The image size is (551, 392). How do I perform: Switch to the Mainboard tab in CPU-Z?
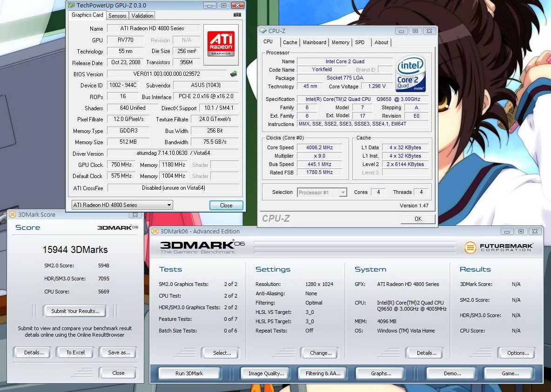point(315,42)
